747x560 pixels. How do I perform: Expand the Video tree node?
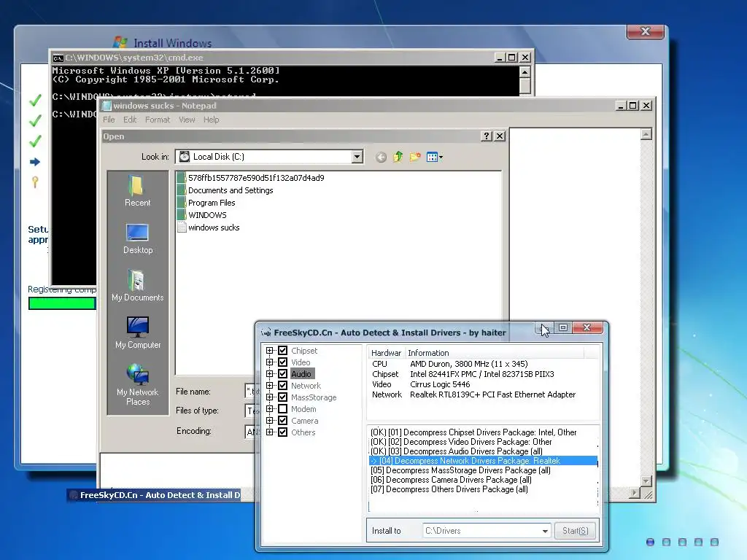tap(270, 362)
